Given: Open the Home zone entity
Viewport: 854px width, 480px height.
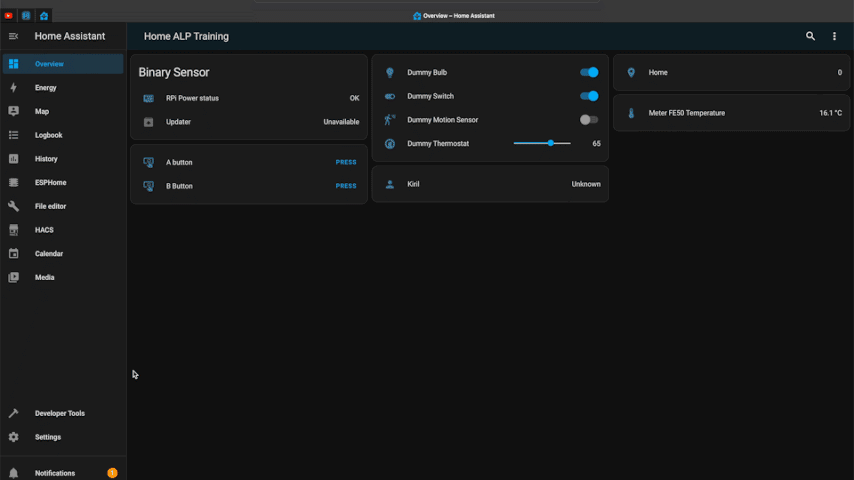Looking at the screenshot, I should 731,72.
